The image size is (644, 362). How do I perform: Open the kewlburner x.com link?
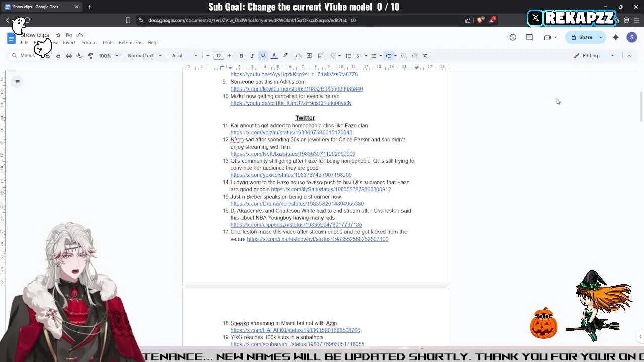point(297,89)
